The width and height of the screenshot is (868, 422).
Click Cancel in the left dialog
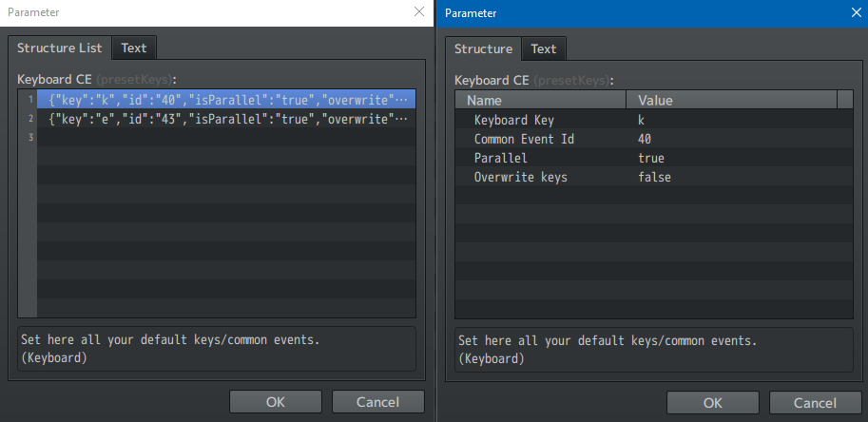377,401
